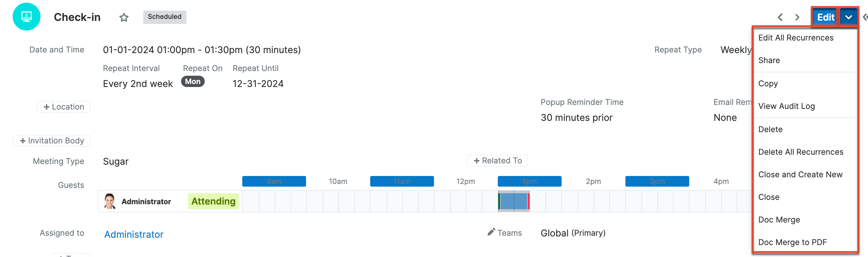Viewport: 868px width, 257px height.
Task: Choose Delete All Recurrences
Action: [x=801, y=152]
